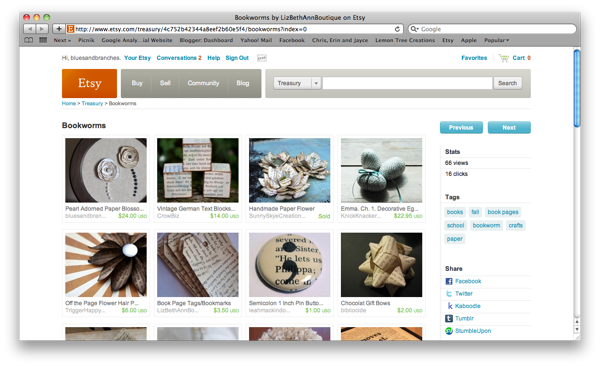The height and width of the screenshot is (367, 600).
Task: Open the Blog navigation tab
Action: [243, 83]
